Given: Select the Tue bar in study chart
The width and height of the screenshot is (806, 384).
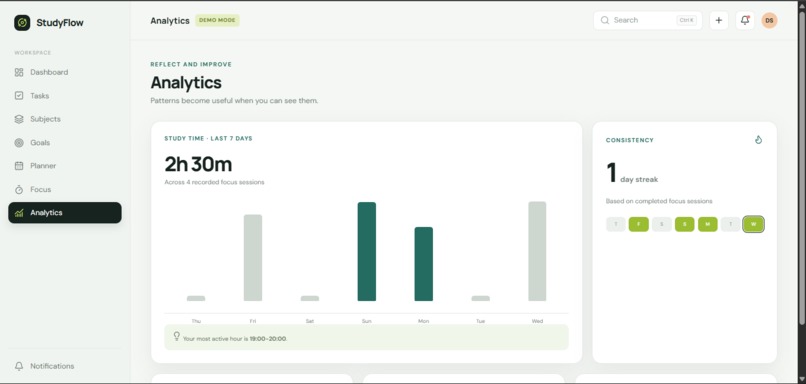Looking at the screenshot, I should (481, 298).
